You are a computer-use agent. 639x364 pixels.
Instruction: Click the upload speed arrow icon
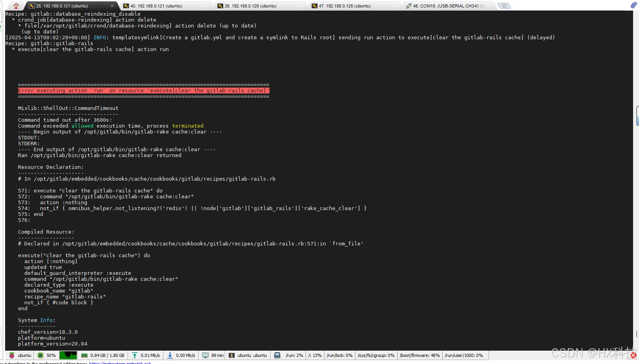135,355
